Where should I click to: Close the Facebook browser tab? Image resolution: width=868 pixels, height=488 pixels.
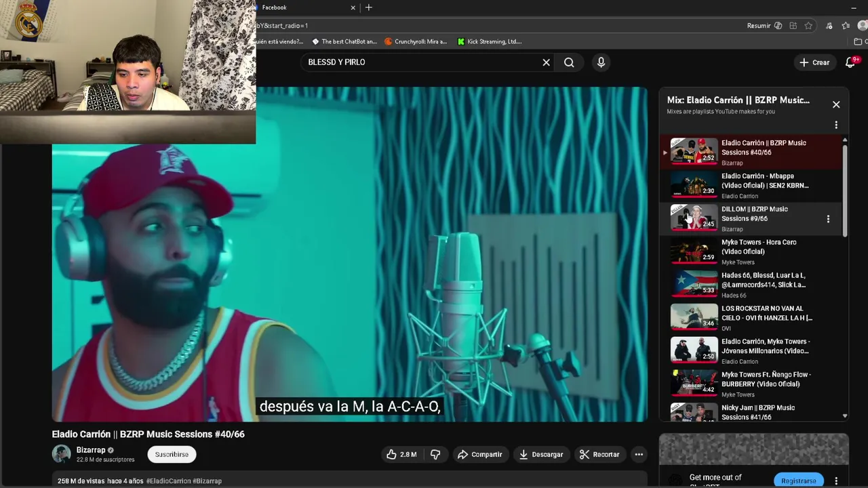(353, 7)
